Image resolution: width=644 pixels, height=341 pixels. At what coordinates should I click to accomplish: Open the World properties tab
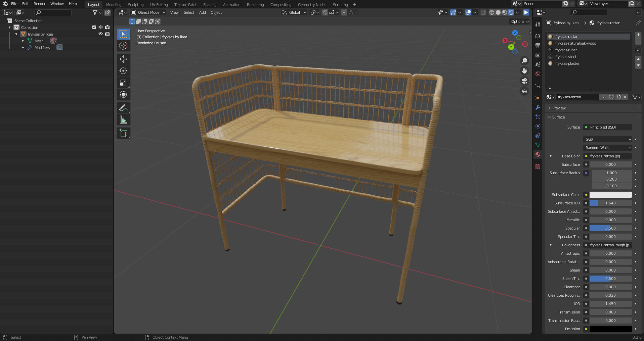tap(538, 74)
